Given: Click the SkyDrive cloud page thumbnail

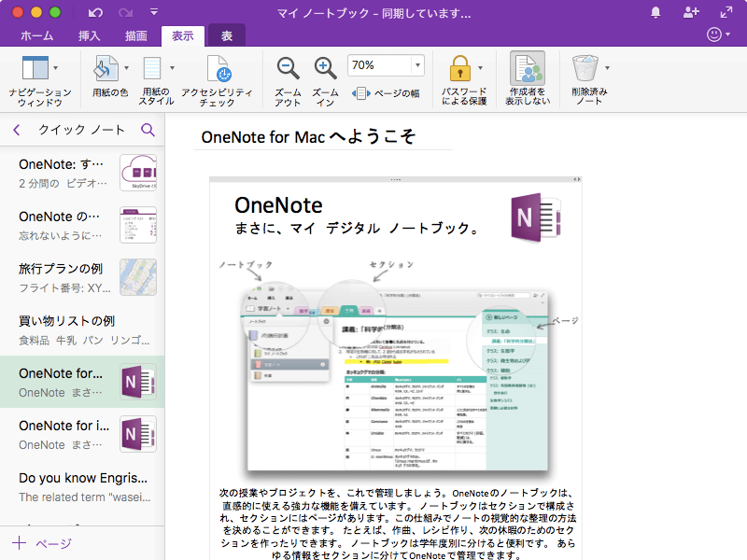Looking at the screenshot, I should 138,173.
